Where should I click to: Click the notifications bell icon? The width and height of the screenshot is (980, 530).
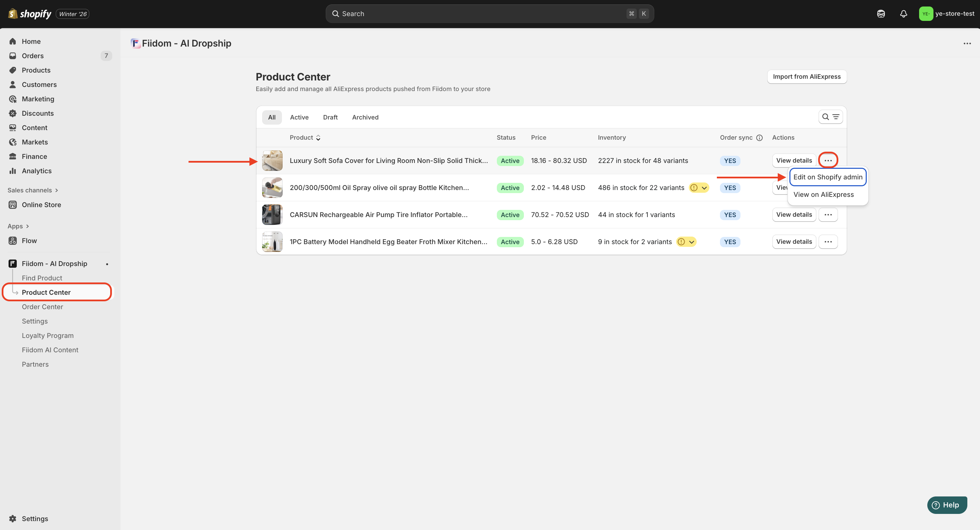[903, 14]
